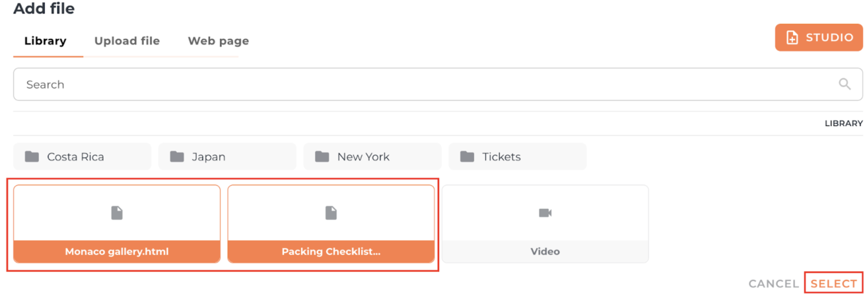The image size is (868, 297).
Task: Click the Video camera icon
Action: pos(545,213)
